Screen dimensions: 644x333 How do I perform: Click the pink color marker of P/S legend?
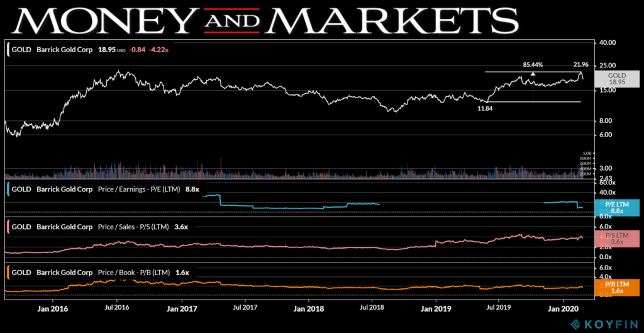[x=8, y=227]
